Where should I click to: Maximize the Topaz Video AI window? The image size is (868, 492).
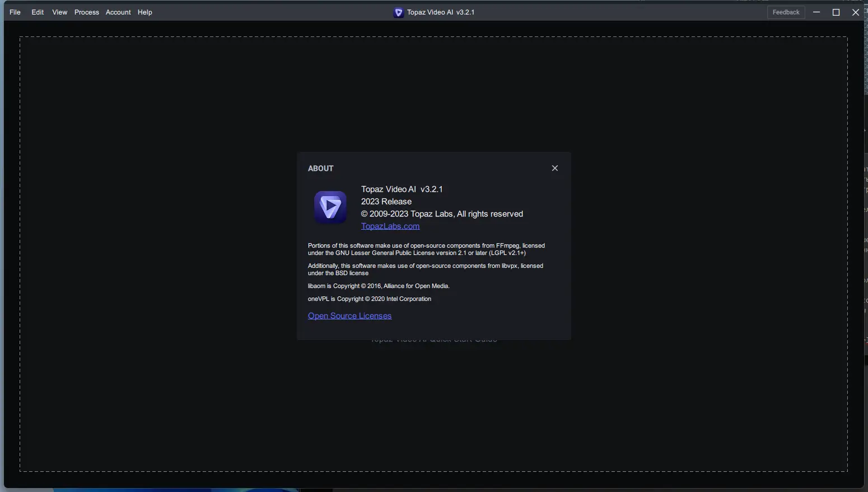coord(836,12)
